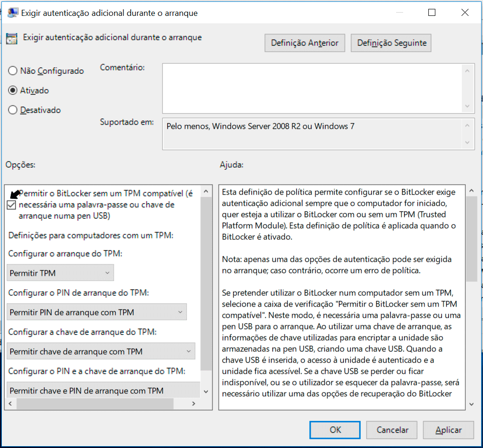The width and height of the screenshot is (483, 448).
Task: Click the help paragraph starting 'Nota: apenas uma'
Action: tap(337, 265)
